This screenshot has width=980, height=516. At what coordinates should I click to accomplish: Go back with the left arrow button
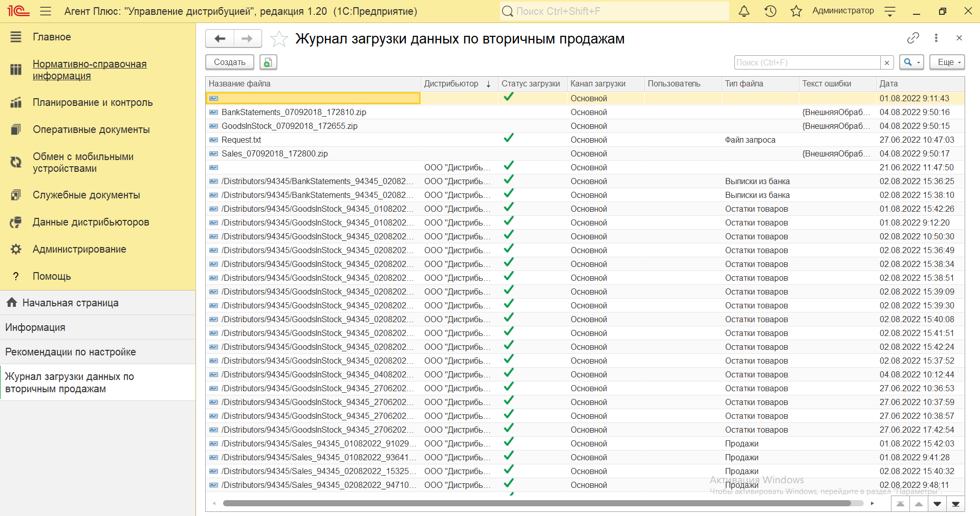(220, 38)
